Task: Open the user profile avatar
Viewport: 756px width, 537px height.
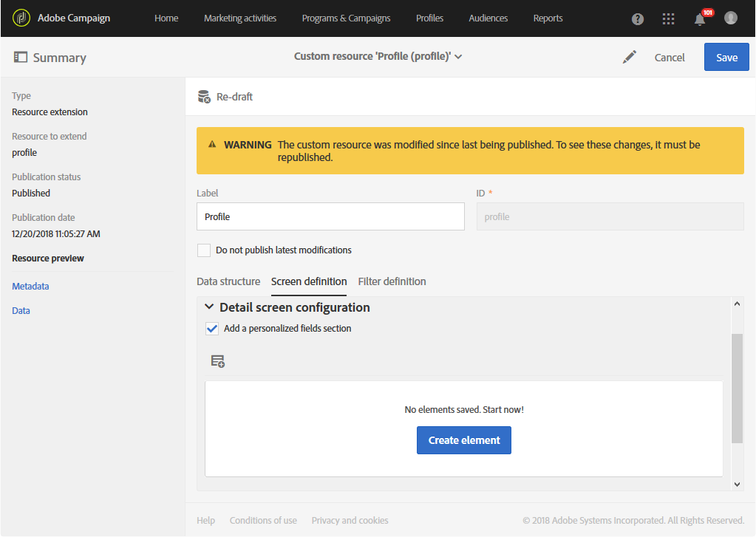Action: [731, 18]
